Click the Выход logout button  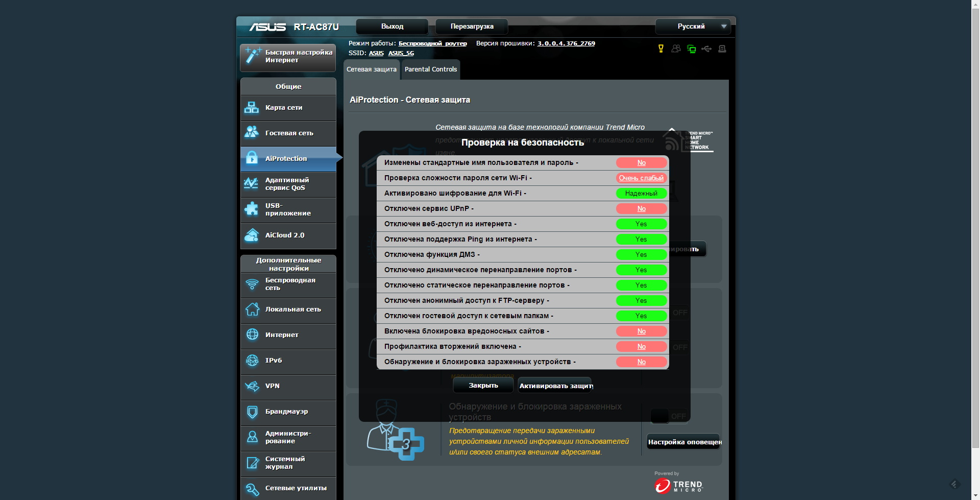(392, 27)
